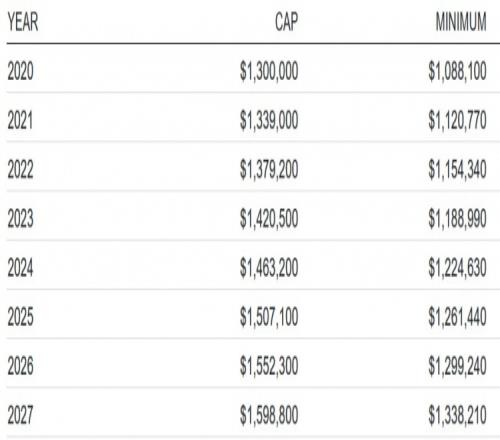500x440 pixels.
Task: Select the 2024 year cell
Action: pos(21,268)
